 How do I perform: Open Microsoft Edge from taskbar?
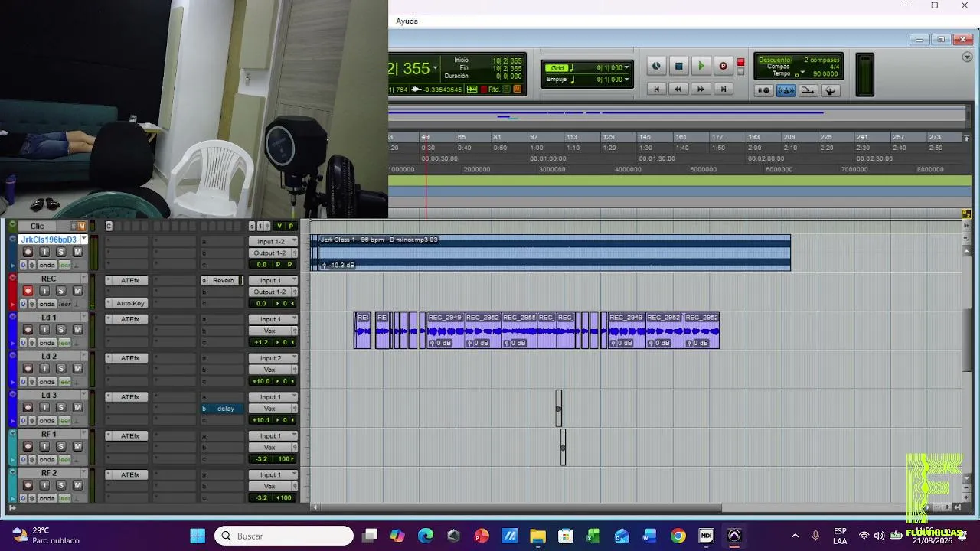coord(426,536)
